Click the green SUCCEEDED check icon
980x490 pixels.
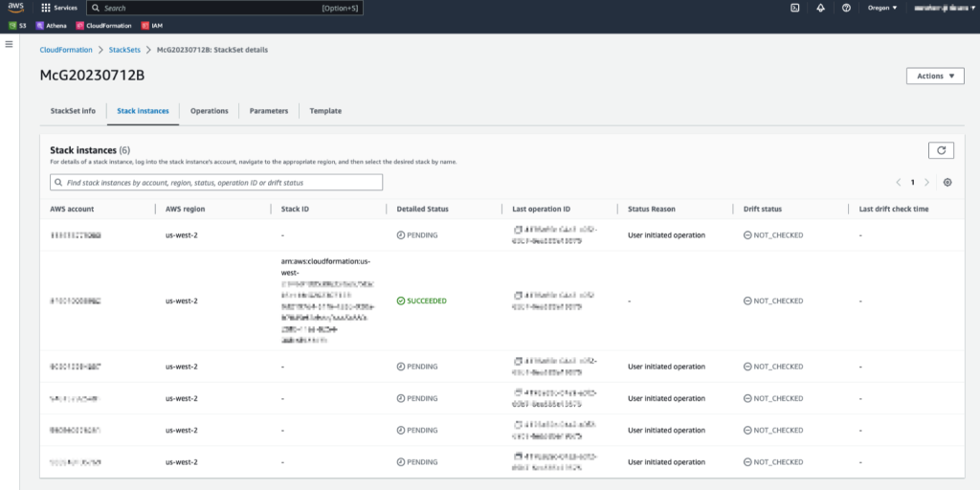pyautogui.click(x=401, y=301)
